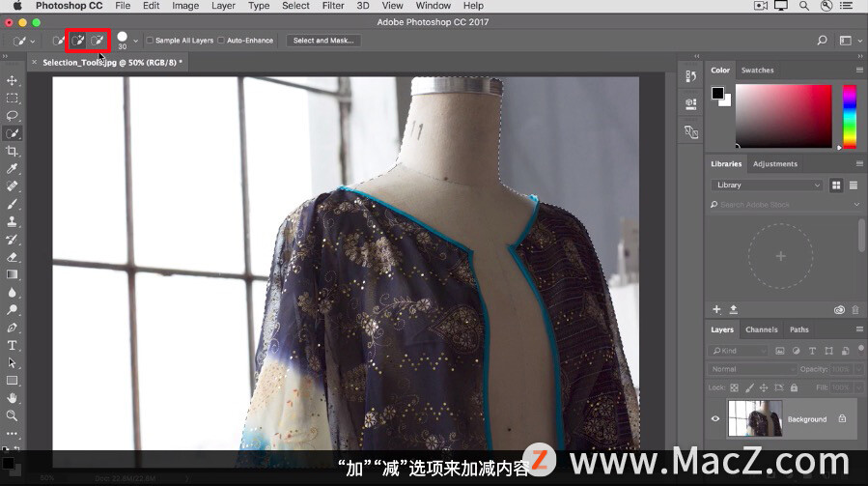Toggle lock position icon

764,387
